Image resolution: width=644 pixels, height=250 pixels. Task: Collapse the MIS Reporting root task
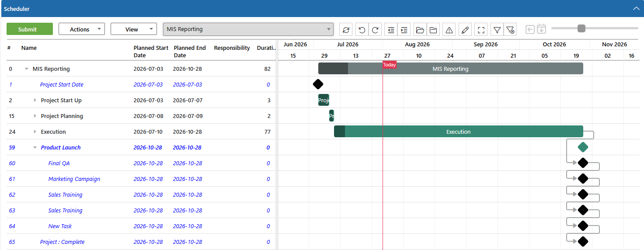[x=27, y=69]
